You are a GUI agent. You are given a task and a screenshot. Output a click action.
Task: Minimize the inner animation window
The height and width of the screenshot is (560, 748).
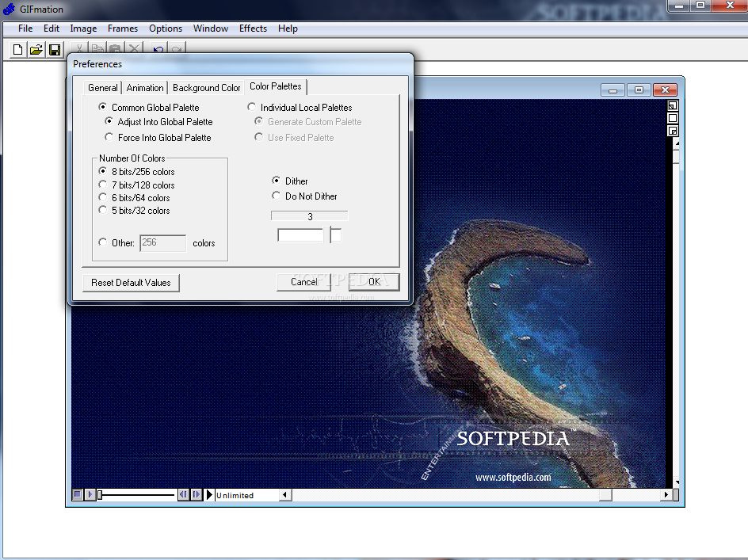(x=613, y=90)
